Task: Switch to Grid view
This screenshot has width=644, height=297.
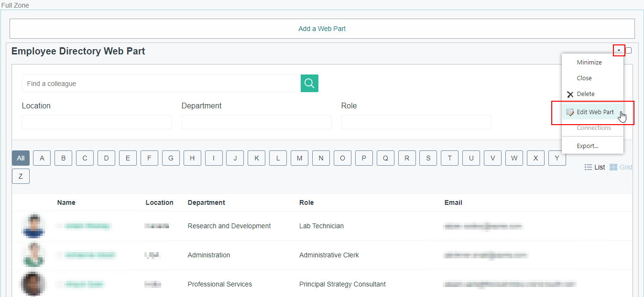Action: pos(621,167)
